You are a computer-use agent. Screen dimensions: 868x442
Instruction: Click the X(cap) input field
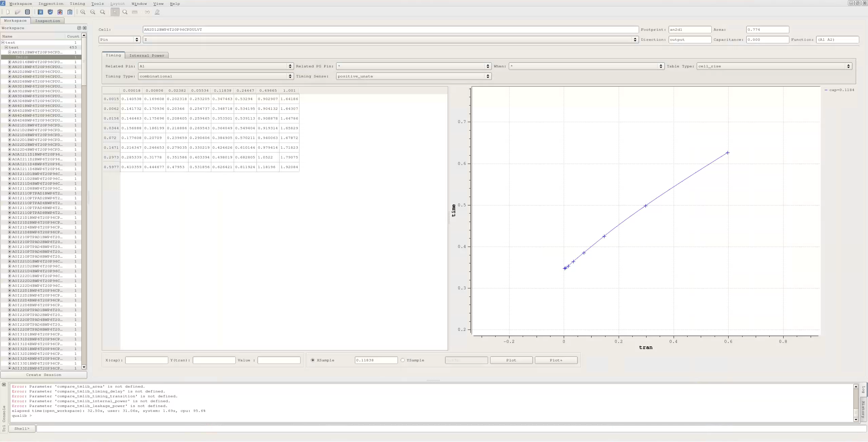pyautogui.click(x=147, y=360)
